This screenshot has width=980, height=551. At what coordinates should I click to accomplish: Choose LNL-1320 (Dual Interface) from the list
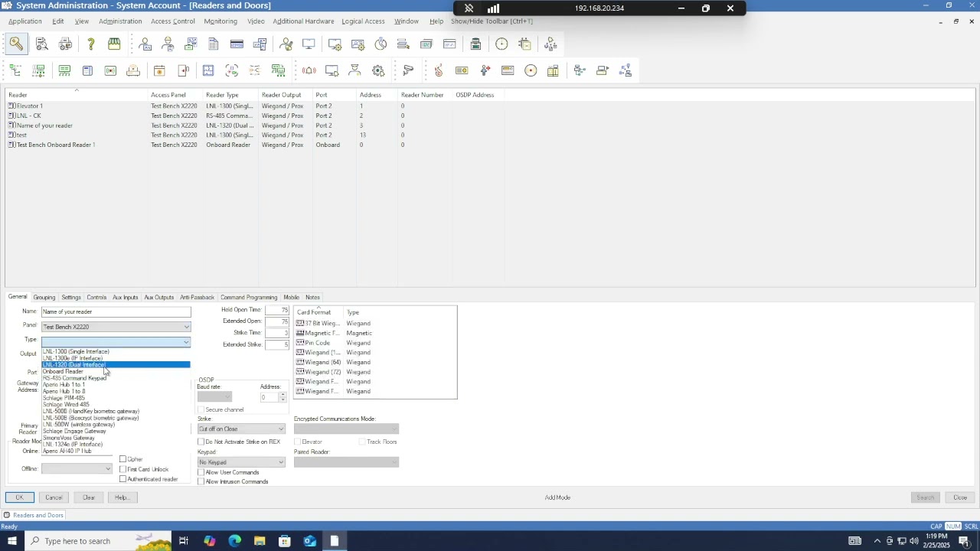pyautogui.click(x=116, y=365)
